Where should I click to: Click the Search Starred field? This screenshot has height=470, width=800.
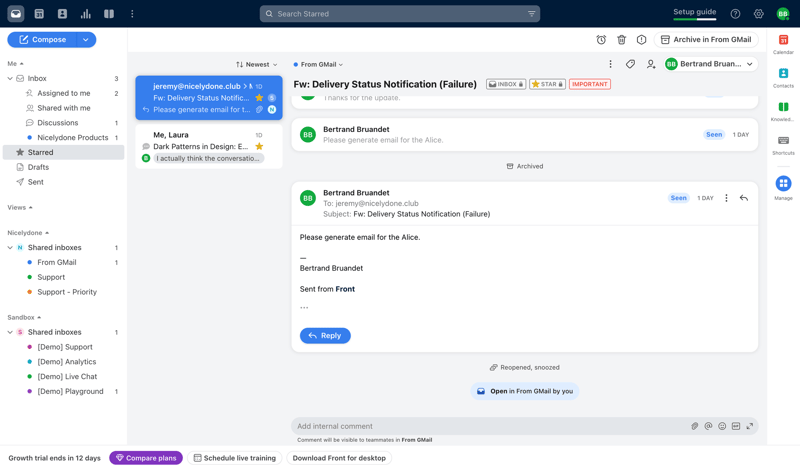(400, 14)
